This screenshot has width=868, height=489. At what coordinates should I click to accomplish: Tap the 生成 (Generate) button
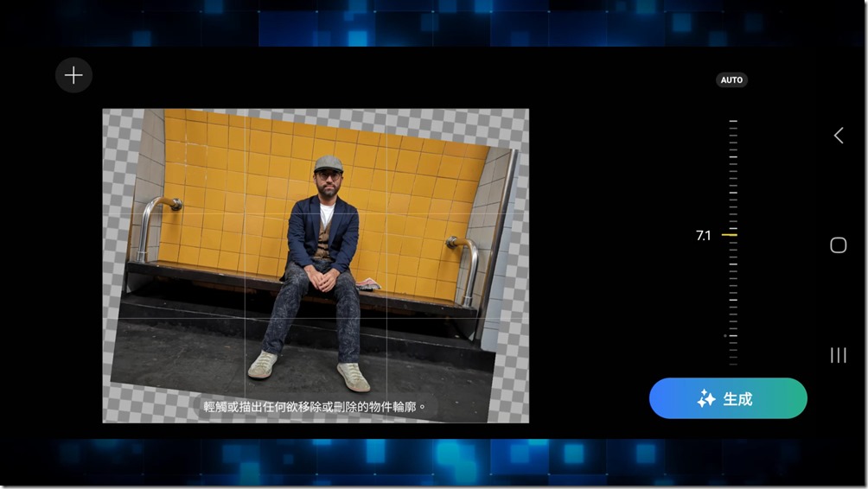[728, 398]
